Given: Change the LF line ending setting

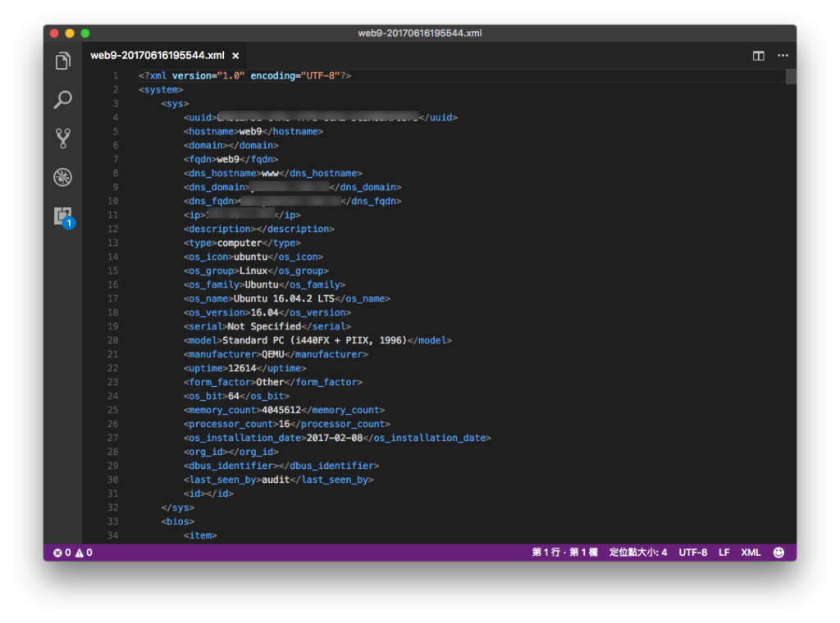Looking at the screenshot, I should pos(724,553).
